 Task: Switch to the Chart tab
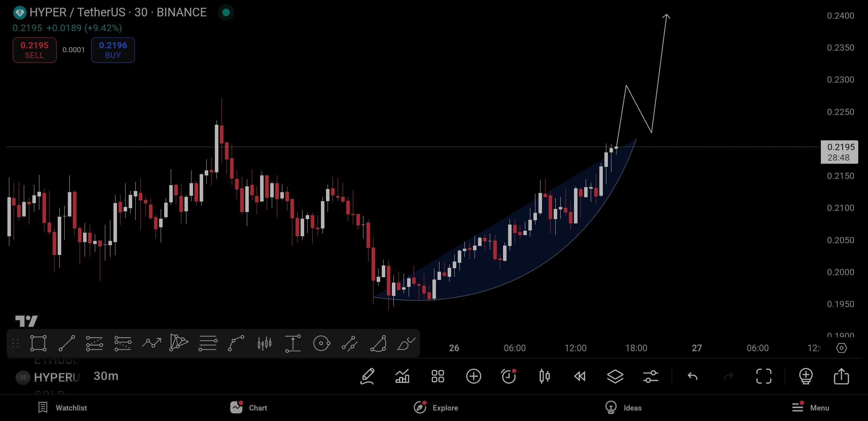248,407
